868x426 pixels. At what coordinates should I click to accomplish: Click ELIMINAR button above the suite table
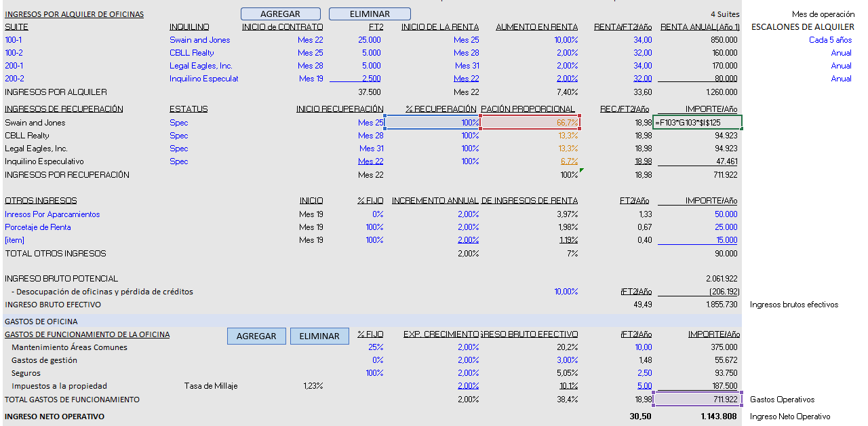[x=370, y=14]
